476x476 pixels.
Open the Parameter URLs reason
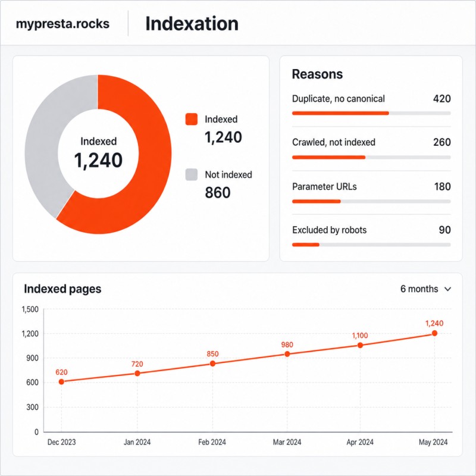point(324,186)
